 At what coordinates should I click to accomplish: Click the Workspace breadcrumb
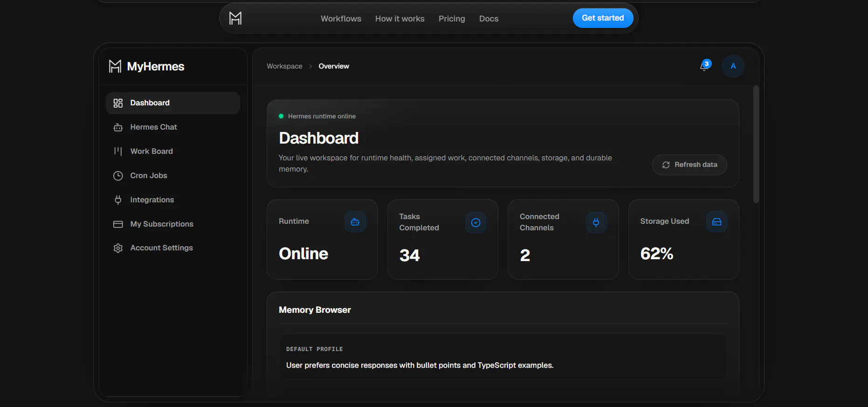click(284, 66)
